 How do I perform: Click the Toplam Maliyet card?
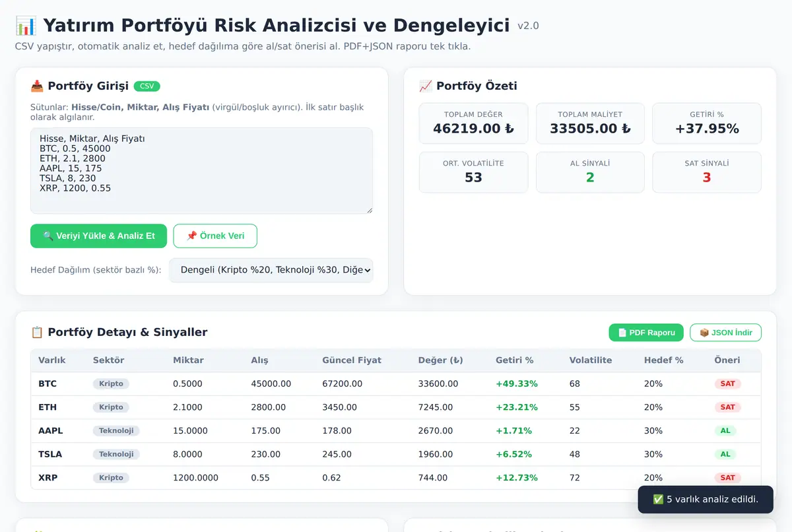pyautogui.click(x=590, y=123)
